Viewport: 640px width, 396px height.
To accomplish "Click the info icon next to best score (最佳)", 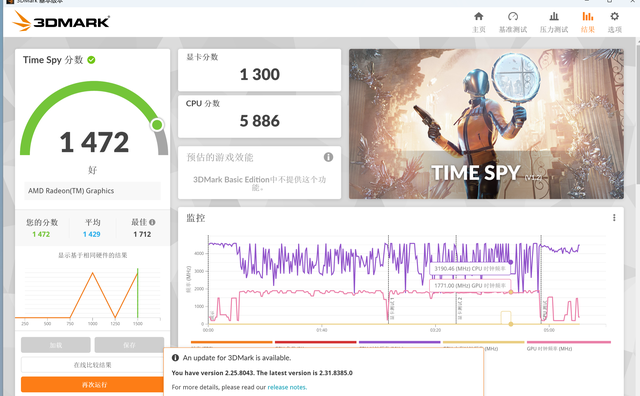I will pyautogui.click(x=152, y=222).
